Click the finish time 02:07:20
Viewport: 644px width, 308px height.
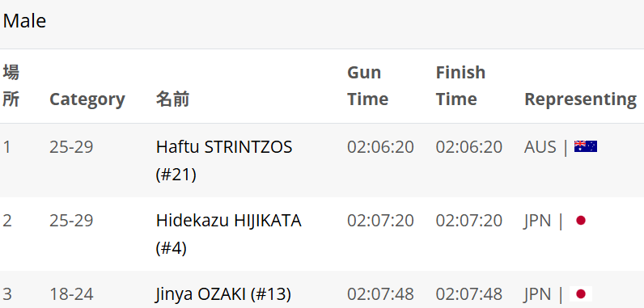pyautogui.click(x=469, y=221)
